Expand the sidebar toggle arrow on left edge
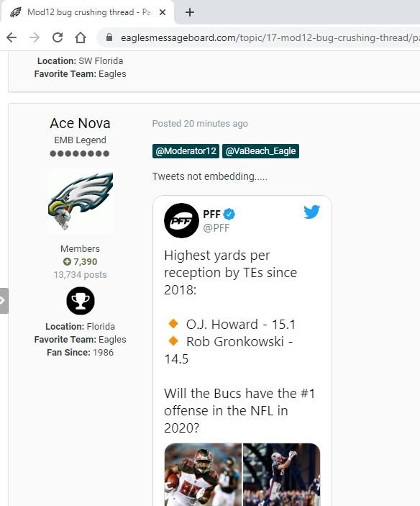Image resolution: width=420 pixels, height=506 pixels. (x=3, y=301)
